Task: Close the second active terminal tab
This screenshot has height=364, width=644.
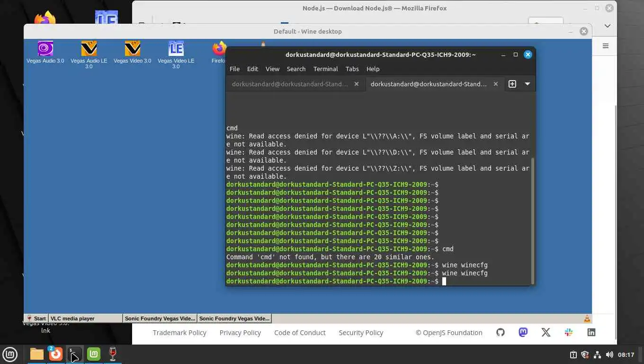Action: [x=496, y=84]
